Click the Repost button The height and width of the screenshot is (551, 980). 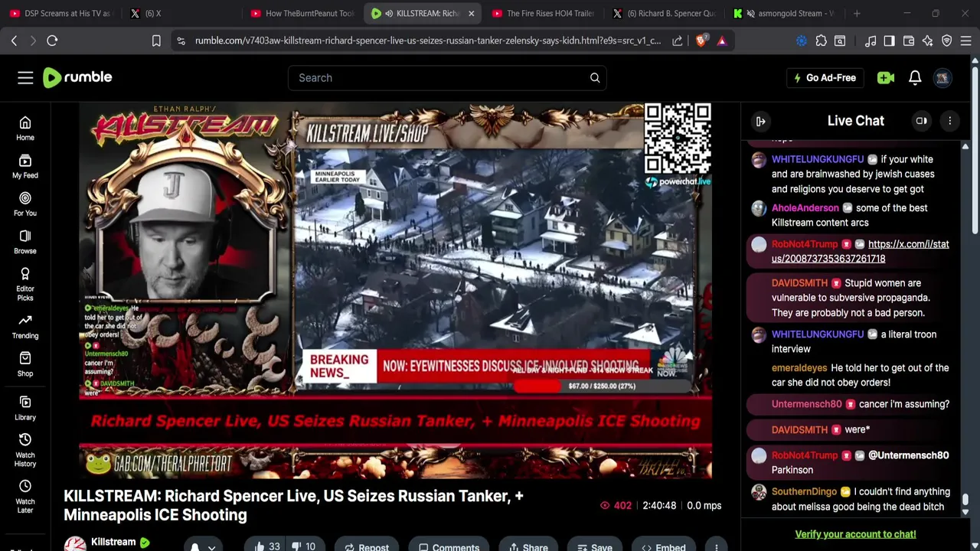coord(366,546)
